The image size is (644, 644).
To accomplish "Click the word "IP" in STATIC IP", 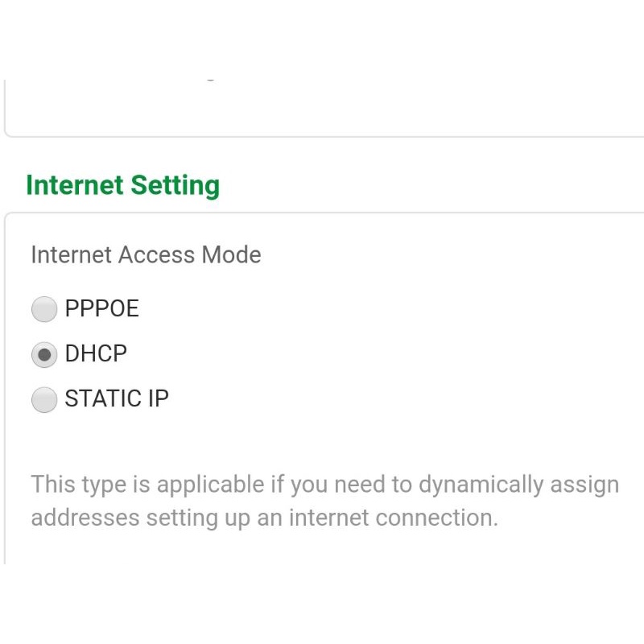I will click(x=157, y=399).
